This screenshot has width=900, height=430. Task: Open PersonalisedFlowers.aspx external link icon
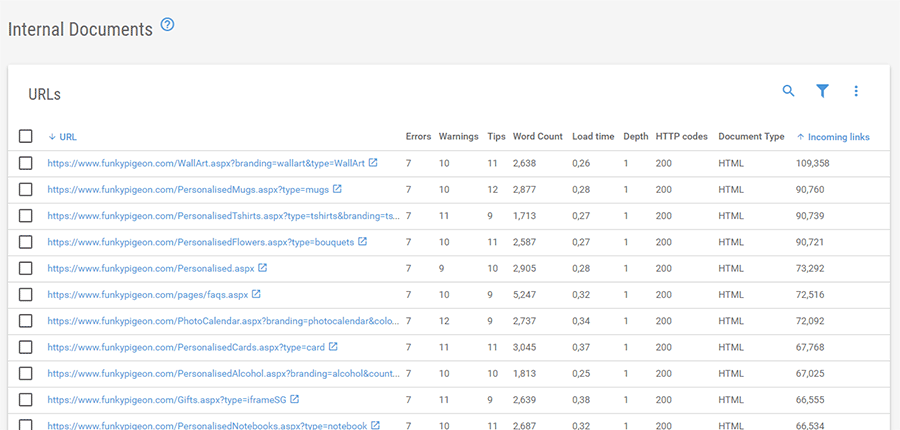click(363, 242)
